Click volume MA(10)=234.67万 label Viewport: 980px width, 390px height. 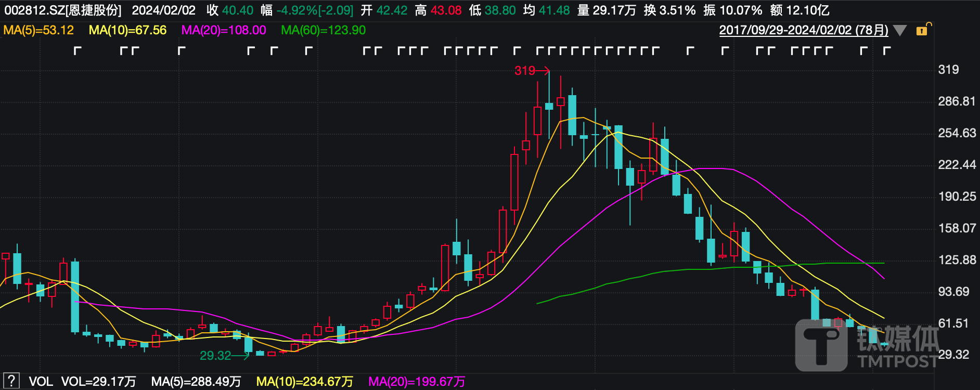coord(304,382)
